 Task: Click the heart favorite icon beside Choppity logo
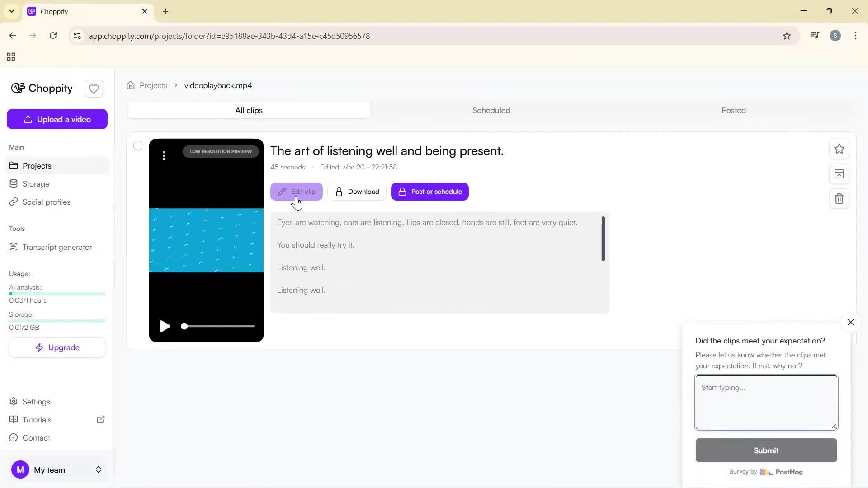click(94, 89)
